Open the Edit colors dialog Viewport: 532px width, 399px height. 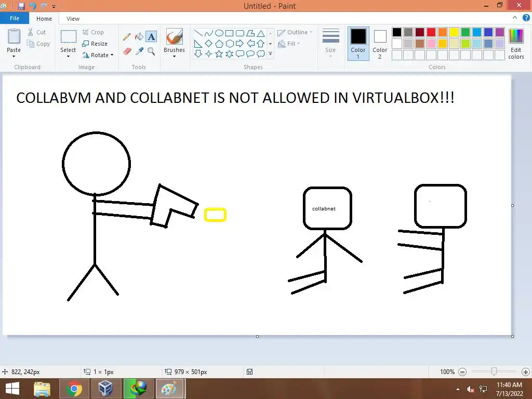point(516,44)
